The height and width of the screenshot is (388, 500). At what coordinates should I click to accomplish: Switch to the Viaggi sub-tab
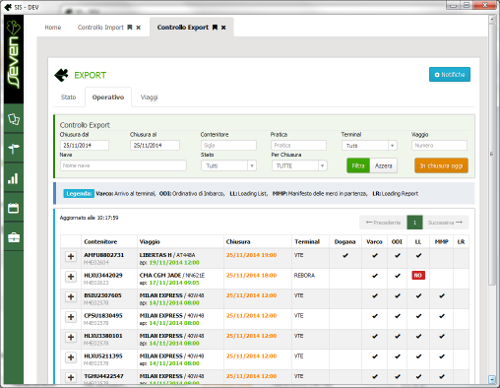(x=149, y=97)
